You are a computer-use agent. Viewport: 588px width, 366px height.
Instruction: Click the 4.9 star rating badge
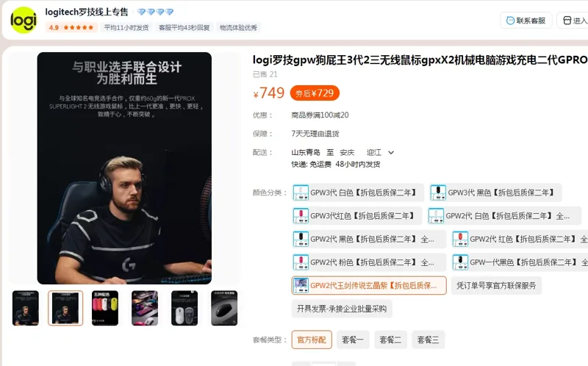71,27
